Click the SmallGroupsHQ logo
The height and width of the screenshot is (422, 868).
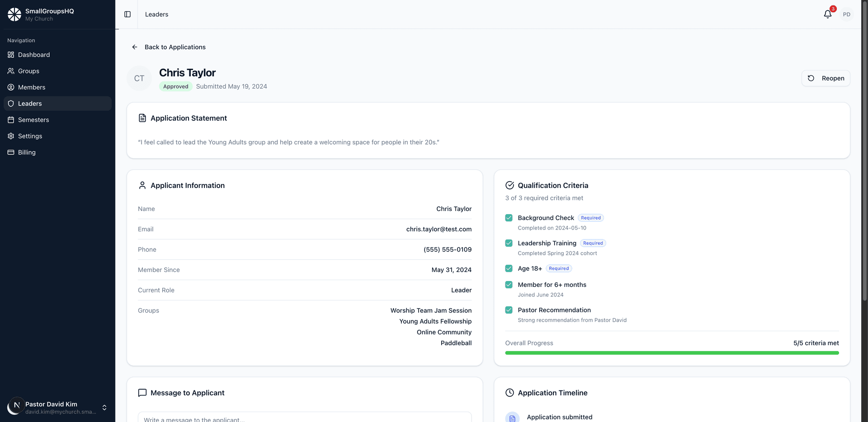tap(14, 14)
